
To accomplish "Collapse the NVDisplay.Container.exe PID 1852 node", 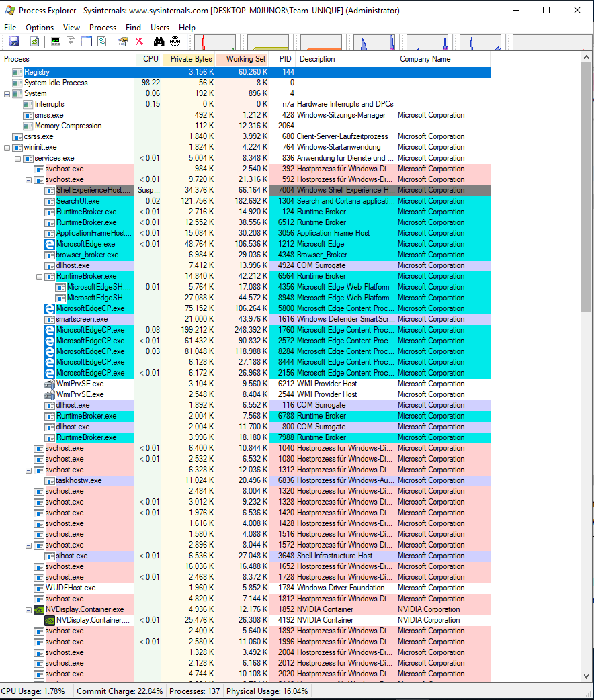I will point(29,609).
